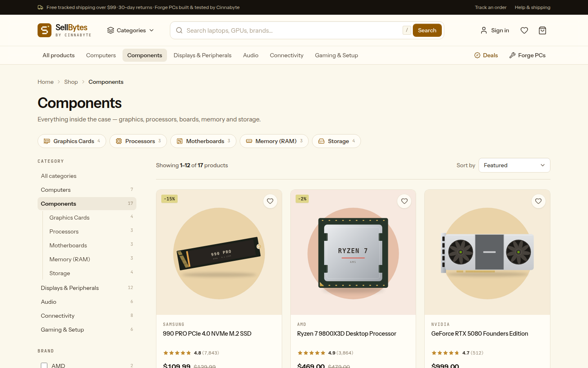The width and height of the screenshot is (588, 368).
Task: Open the Displays & Peripherals nav tab
Action: coord(203,55)
